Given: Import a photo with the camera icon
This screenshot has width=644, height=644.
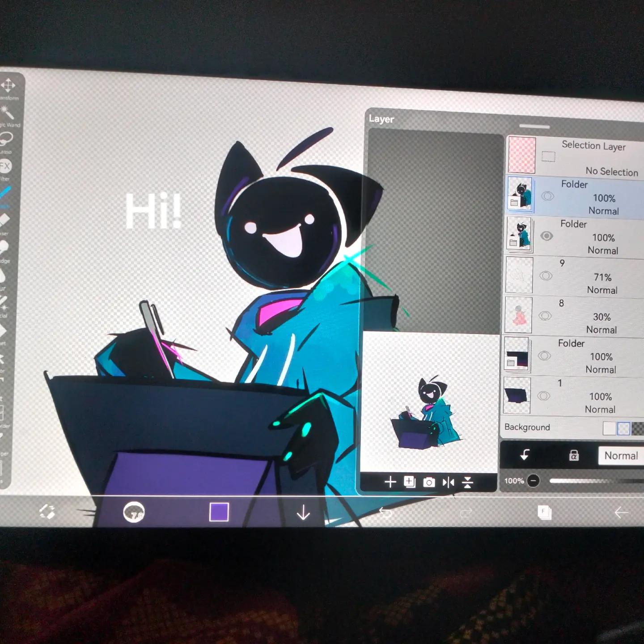Looking at the screenshot, I should pos(429,482).
